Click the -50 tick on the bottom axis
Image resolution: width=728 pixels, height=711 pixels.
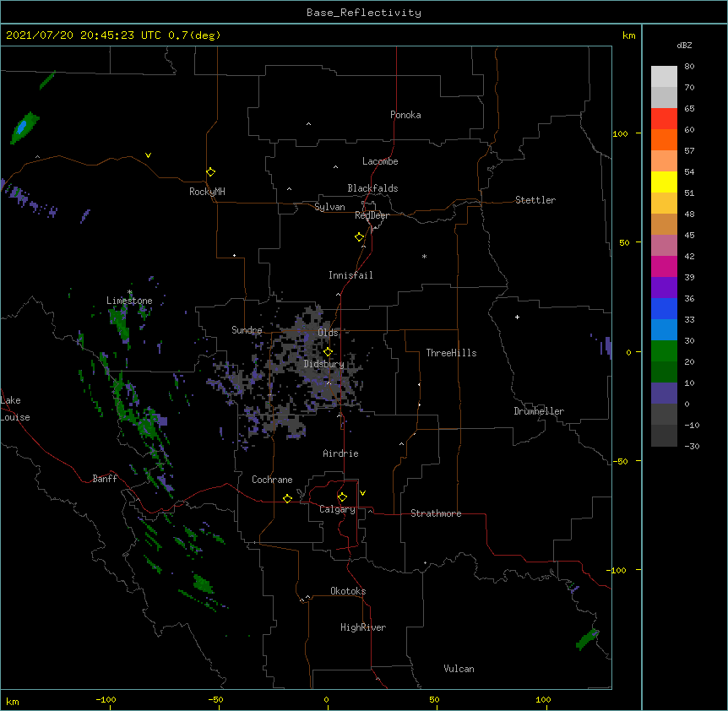point(215,699)
